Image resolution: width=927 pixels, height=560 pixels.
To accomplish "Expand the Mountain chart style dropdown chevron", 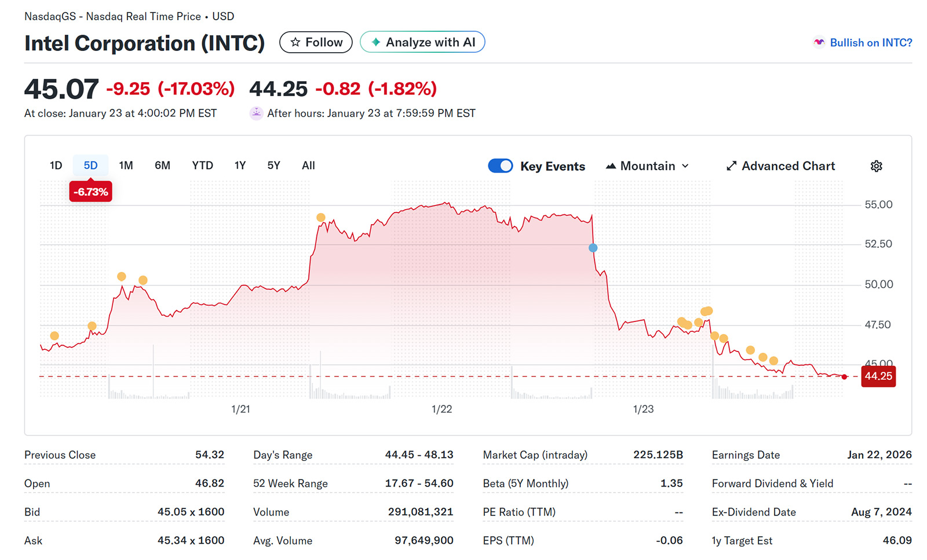I will pos(685,166).
